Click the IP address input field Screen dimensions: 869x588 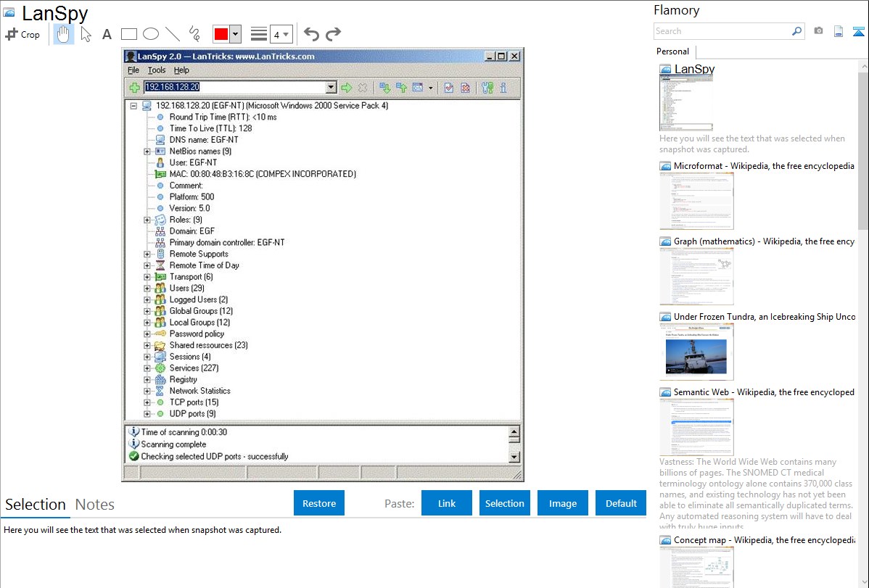[x=234, y=87]
